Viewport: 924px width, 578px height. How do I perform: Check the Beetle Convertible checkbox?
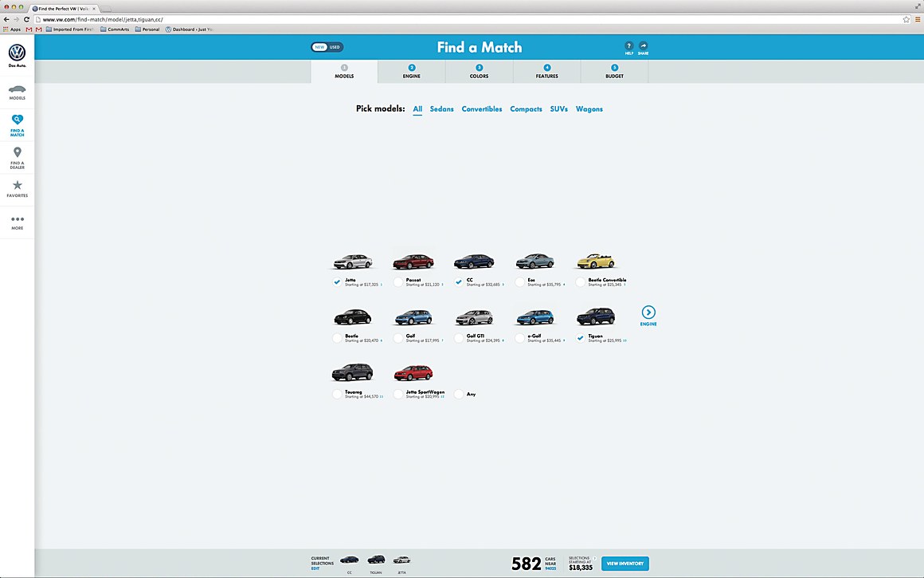coord(580,282)
